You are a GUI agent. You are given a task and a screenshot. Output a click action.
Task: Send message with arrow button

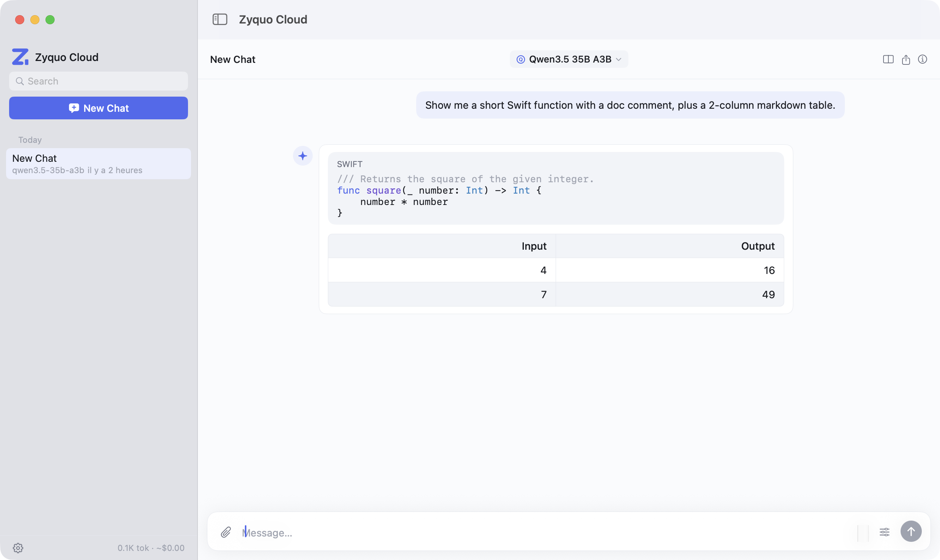tap(911, 532)
